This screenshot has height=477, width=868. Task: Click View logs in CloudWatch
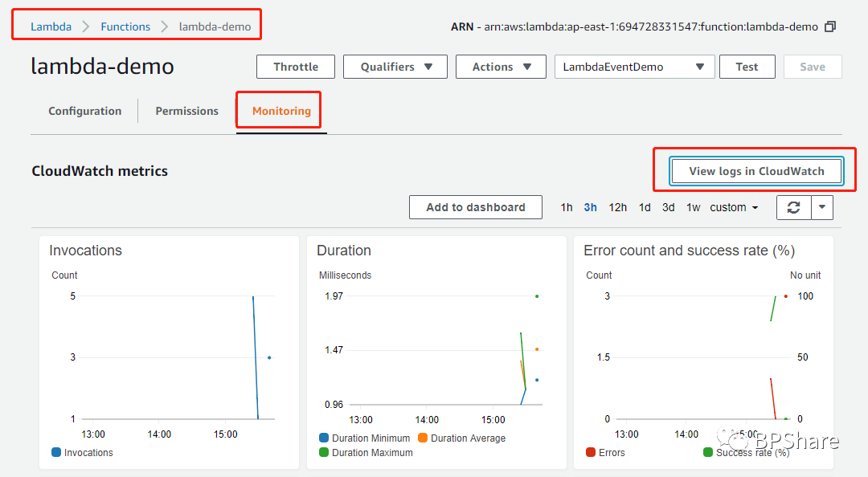click(x=756, y=171)
